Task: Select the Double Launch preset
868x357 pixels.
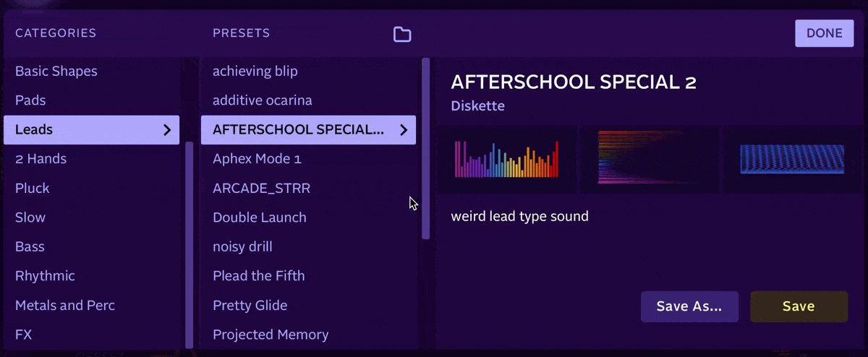Action: tap(259, 218)
